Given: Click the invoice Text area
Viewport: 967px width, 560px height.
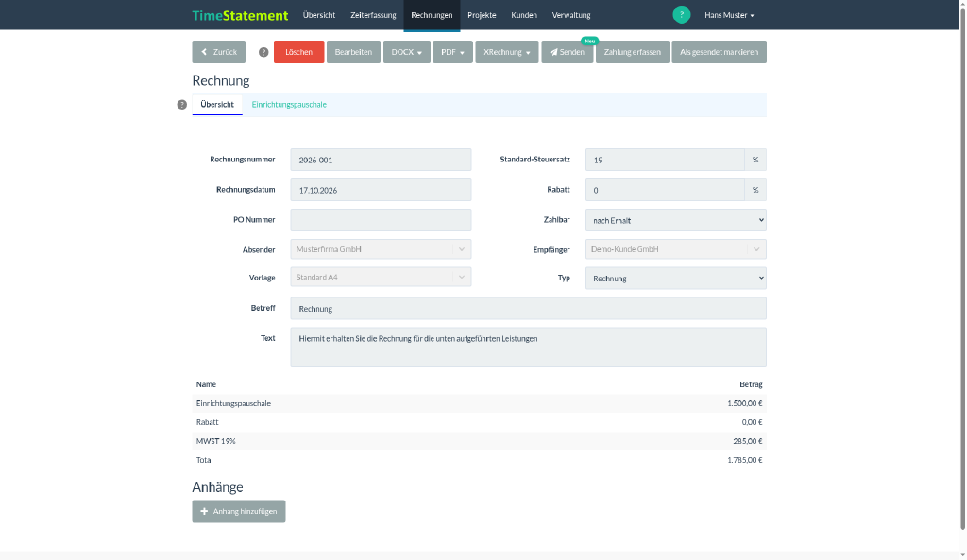Looking at the screenshot, I should pyautogui.click(x=529, y=348).
